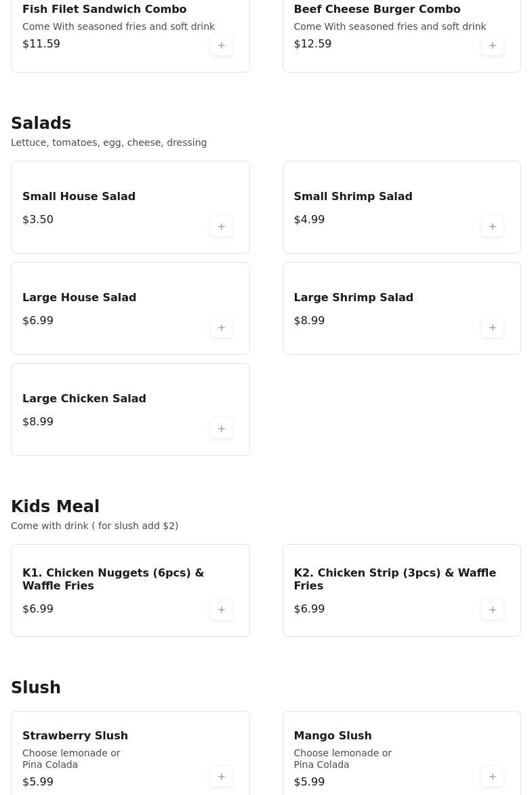The height and width of the screenshot is (795, 532).
Task: Add Small Shrimp Salad with plus icon
Action: pos(493,227)
